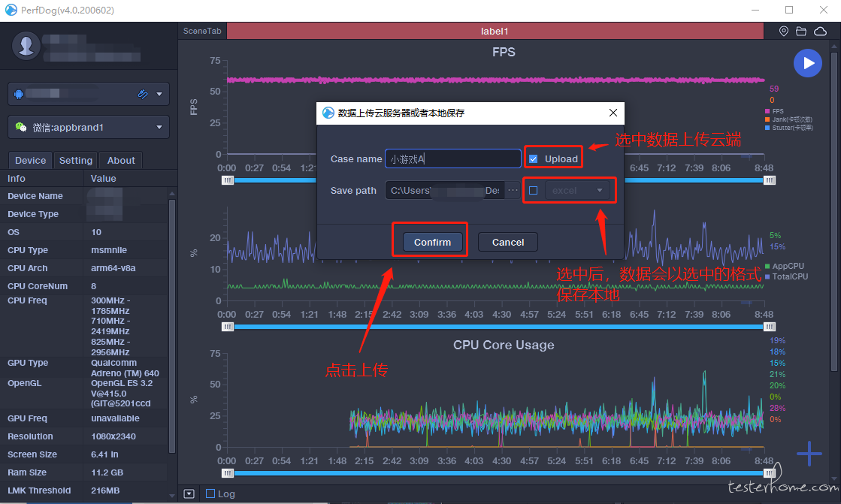The width and height of the screenshot is (841, 504).
Task: Click the GPU Freq value unavailable
Action: [x=115, y=418]
